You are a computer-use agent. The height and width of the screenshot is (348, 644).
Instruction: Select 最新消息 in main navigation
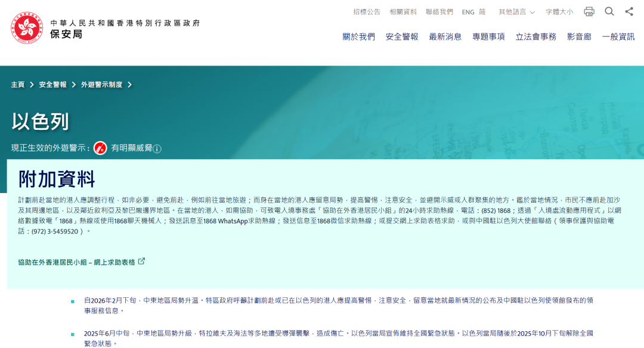tap(445, 36)
